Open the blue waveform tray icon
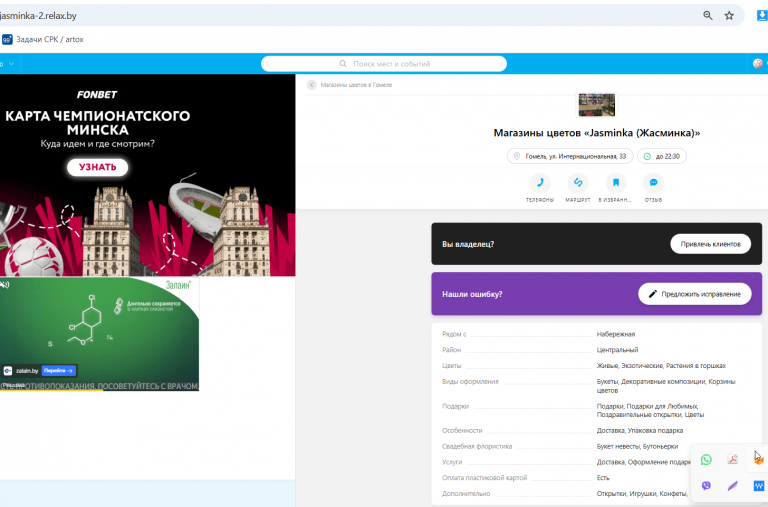This screenshot has width=768, height=507. [759, 485]
